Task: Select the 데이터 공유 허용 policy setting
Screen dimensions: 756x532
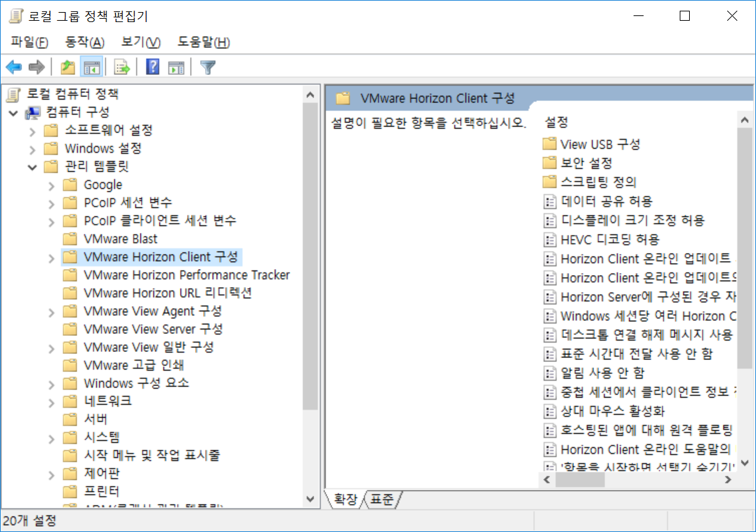Action: pos(598,201)
